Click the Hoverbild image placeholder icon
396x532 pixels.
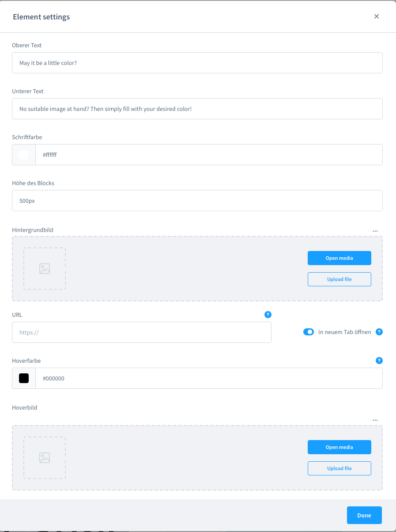click(45, 458)
